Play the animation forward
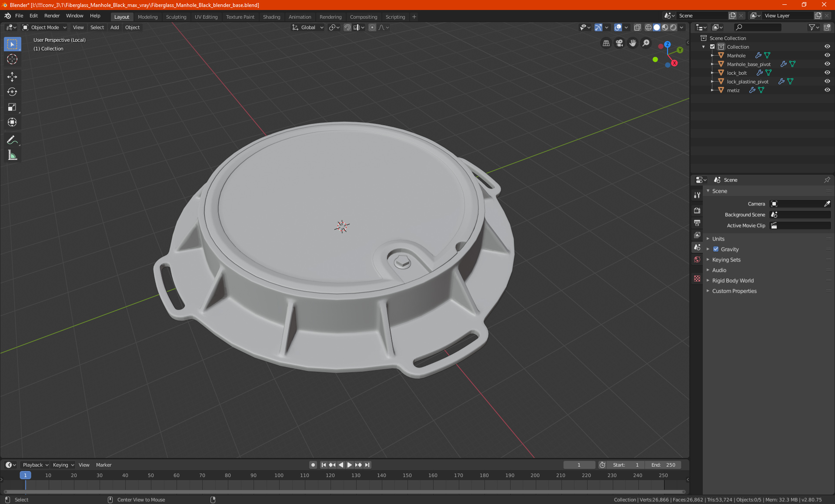Viewport: 835px width, 504px height. pyautogui.click(x=349, y=465)
